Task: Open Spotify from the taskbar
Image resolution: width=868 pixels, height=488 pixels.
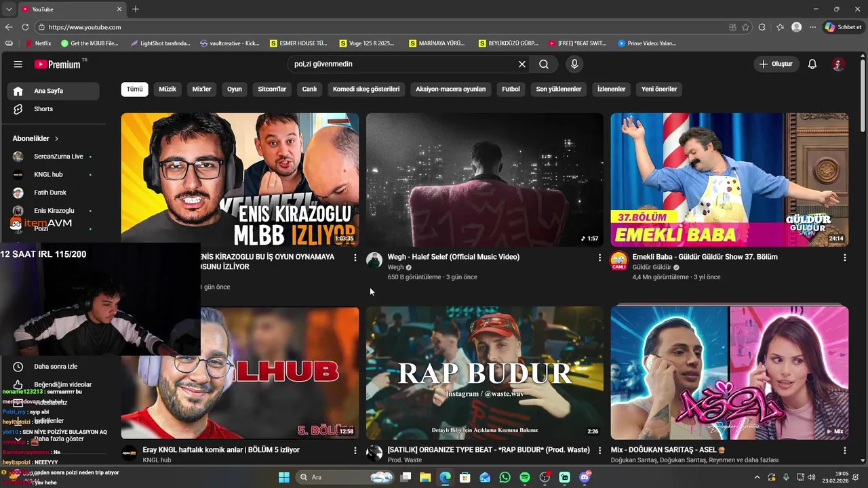Action: (525, 477)
